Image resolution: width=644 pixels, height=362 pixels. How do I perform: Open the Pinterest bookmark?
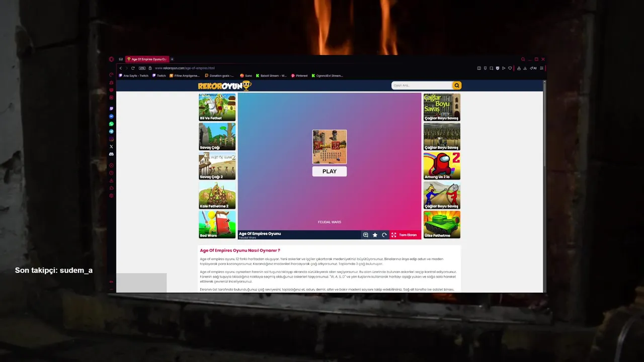(299, 76)
